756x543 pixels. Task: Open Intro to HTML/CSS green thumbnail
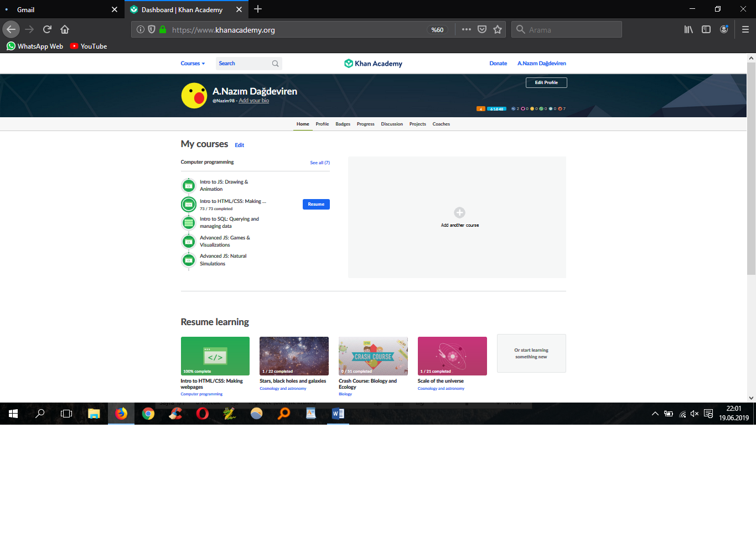tap(215, 356)
